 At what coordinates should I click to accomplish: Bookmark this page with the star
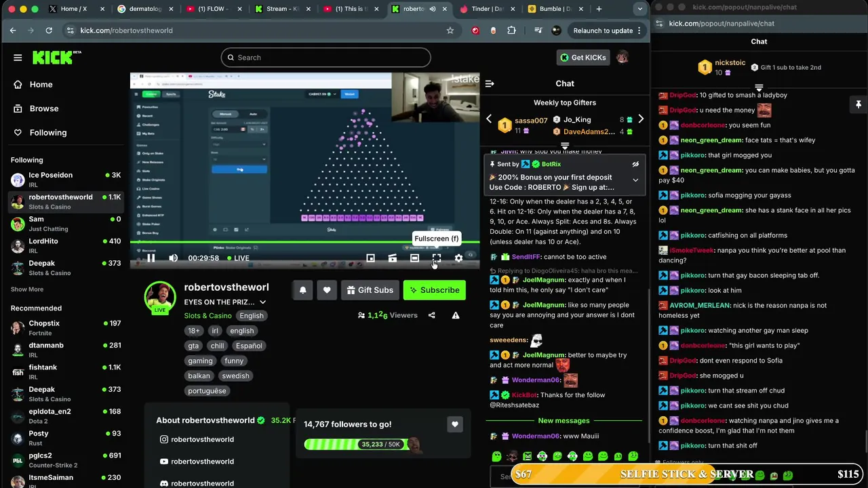(450, 30)
